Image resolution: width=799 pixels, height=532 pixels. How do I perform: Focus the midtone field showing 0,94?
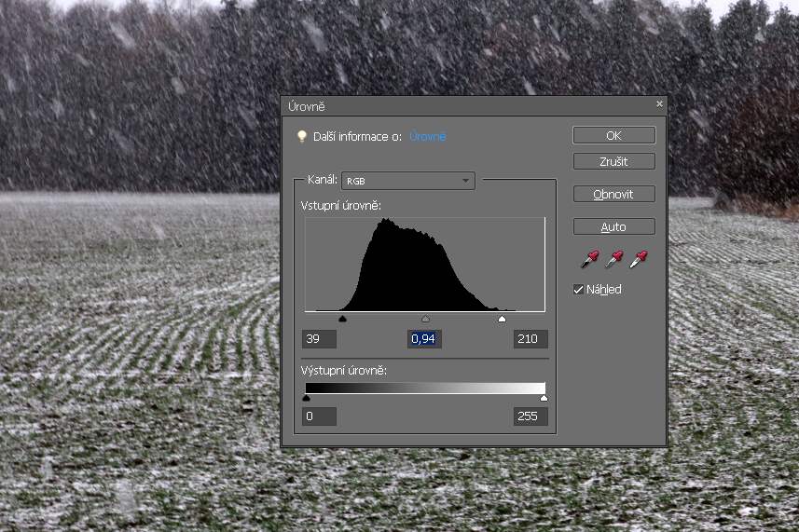click(x=424, y=339)
